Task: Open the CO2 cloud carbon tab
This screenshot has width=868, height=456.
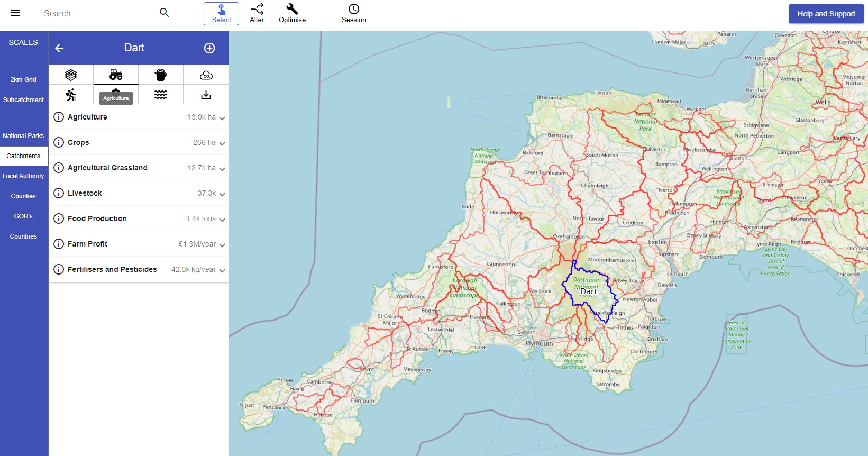Action: 206,75
